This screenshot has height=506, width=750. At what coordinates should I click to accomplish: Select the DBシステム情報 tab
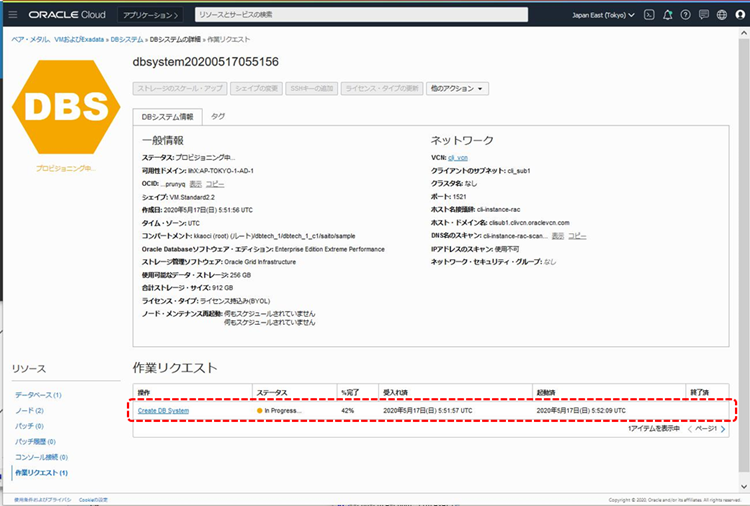168,117
